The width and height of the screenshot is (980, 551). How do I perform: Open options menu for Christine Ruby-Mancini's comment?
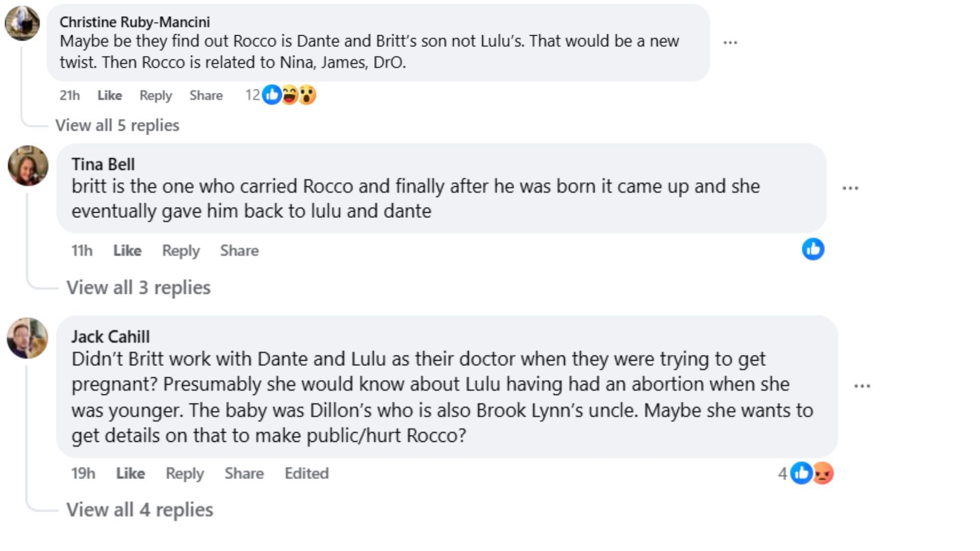click(x=730, y=43)
